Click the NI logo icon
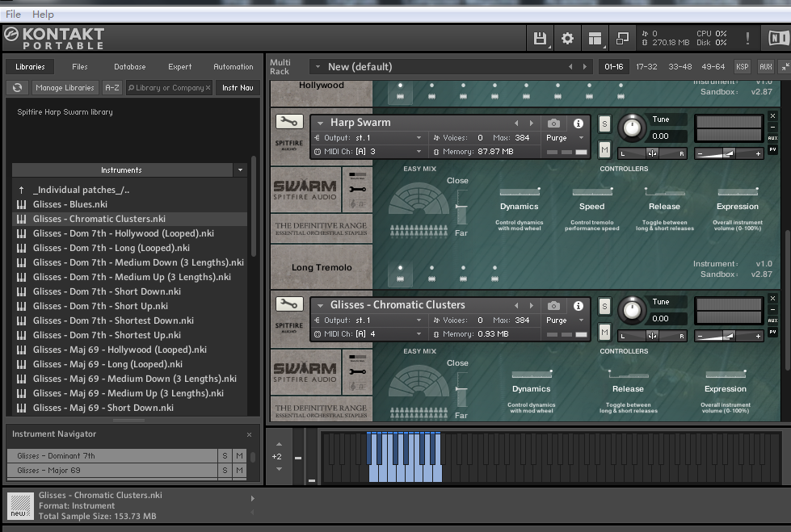Viewport: 791px width, 532px height. pyautogui.click(x=778, y=38)
